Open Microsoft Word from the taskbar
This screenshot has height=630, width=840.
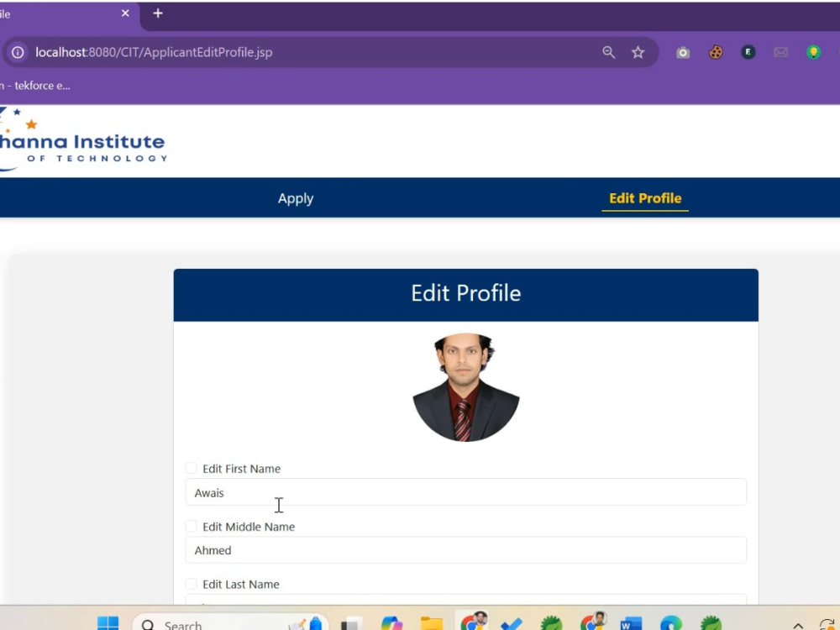[x=631, y=623]
